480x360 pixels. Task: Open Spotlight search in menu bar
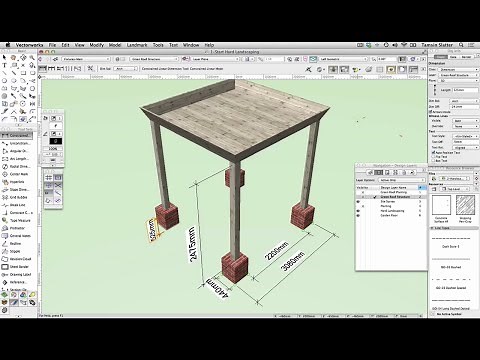(x=461, y=45)
